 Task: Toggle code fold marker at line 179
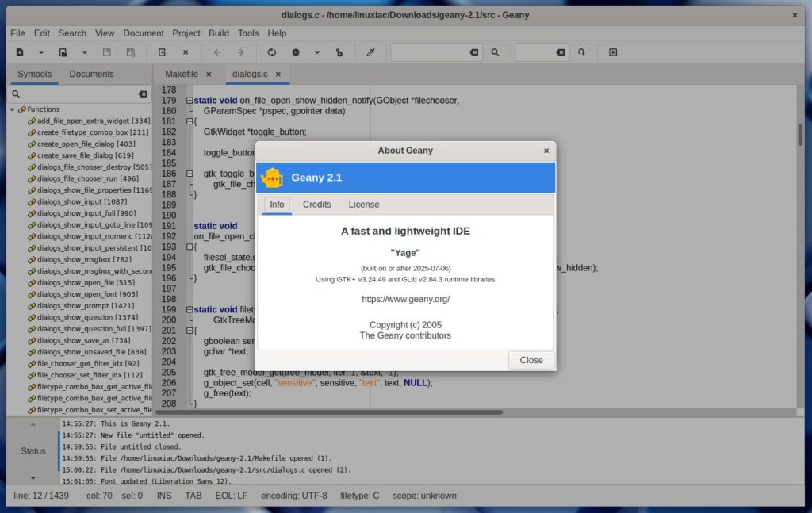189,101
